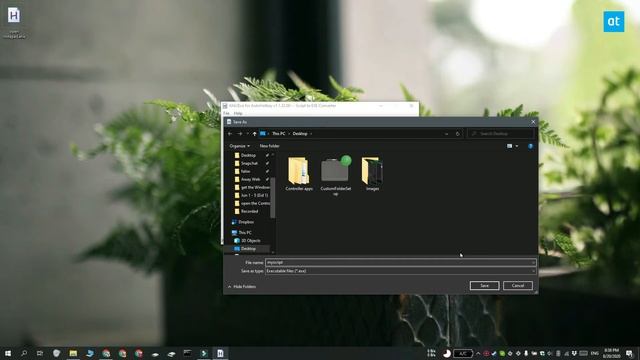
Task: Select Desktop in Quick access
Action: pos(248,156)
